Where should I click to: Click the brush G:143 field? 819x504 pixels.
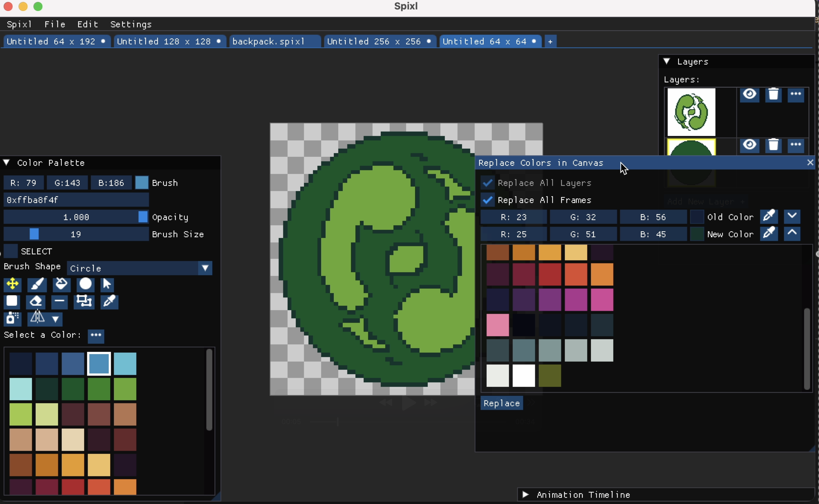[x=67, y=183]
